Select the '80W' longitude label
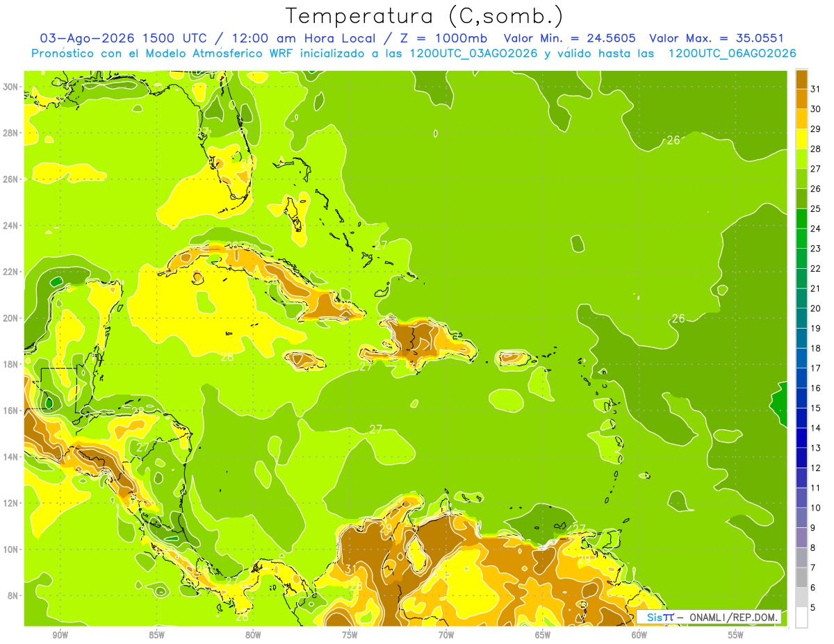834x644 pixels. 253,635
